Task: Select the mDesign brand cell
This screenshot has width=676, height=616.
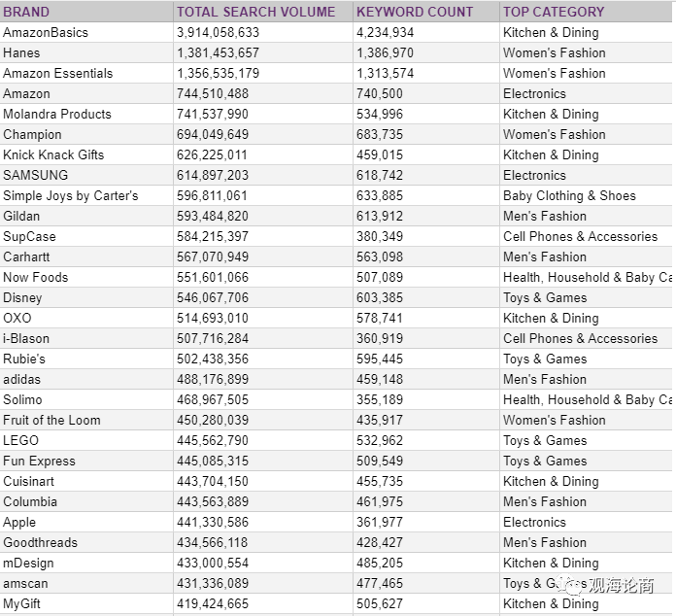Action: pos(86,563)
